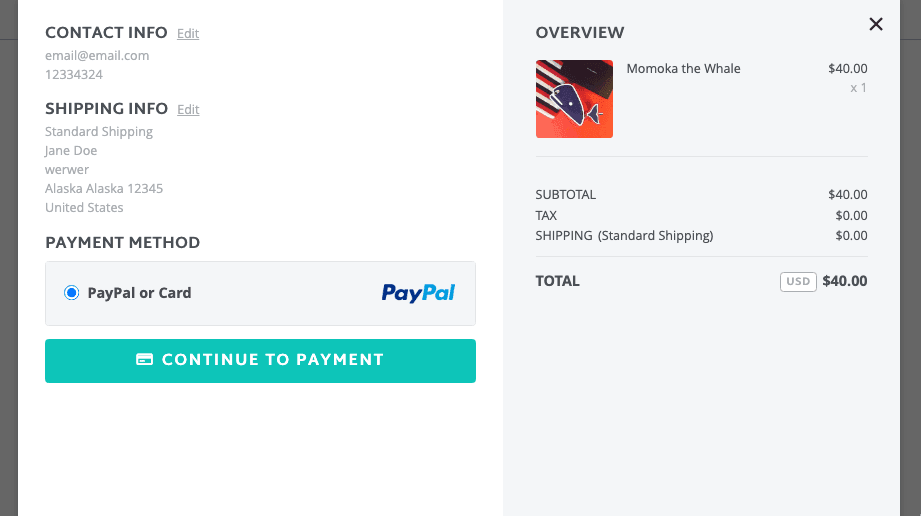Viewport: 921px width, 516px height.
Task: Click the SUBTOTAL label
Action: tap(565, 195)
